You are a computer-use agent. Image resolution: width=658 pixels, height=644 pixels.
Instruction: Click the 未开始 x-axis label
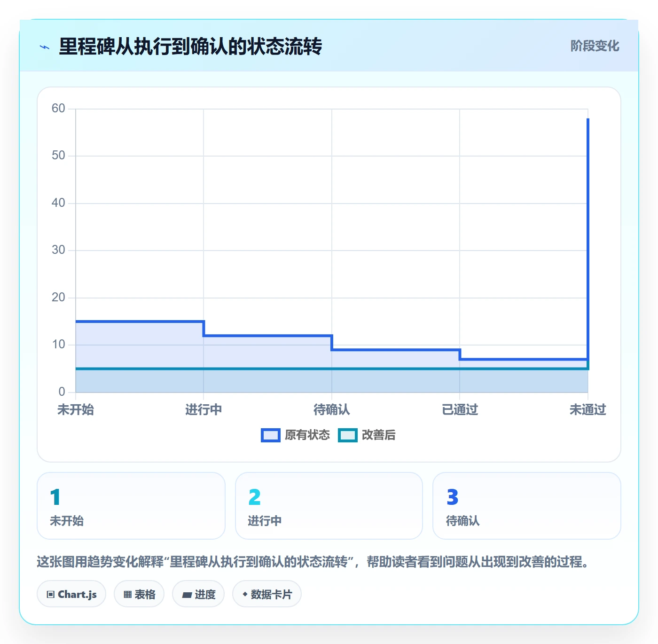76,410
